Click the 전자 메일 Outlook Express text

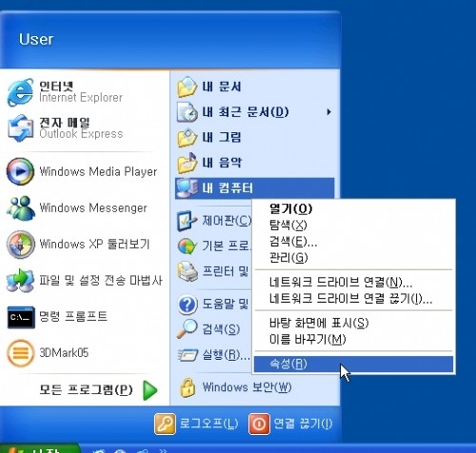81,128
